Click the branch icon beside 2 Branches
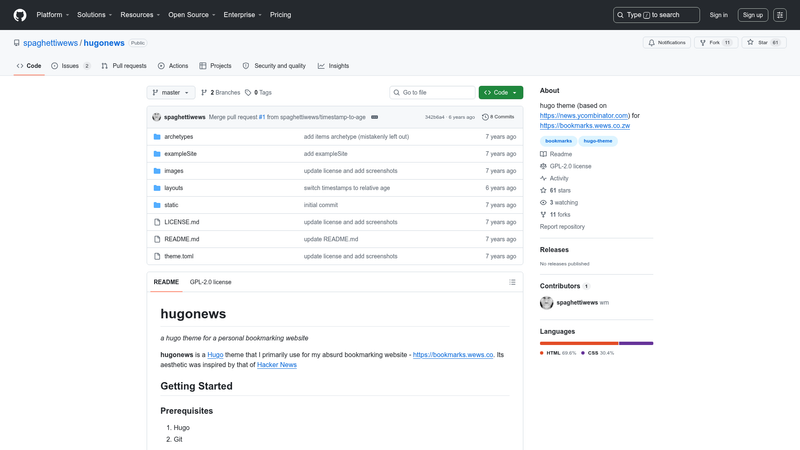Screen dimensions: 800x450 (204, 92)
